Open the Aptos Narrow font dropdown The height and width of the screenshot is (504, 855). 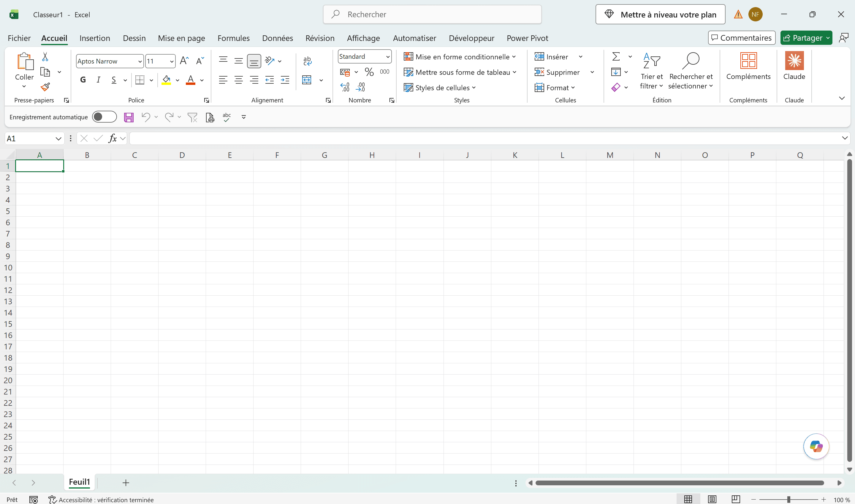(x=140, y=61)
